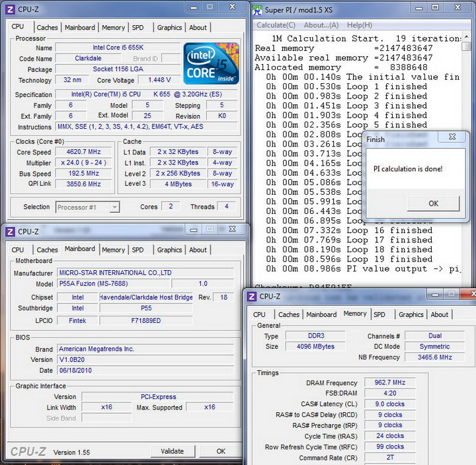Open Memory tab in Mainboard CPU-Z window
The image size is (476, 465).
tap(113, 250)
